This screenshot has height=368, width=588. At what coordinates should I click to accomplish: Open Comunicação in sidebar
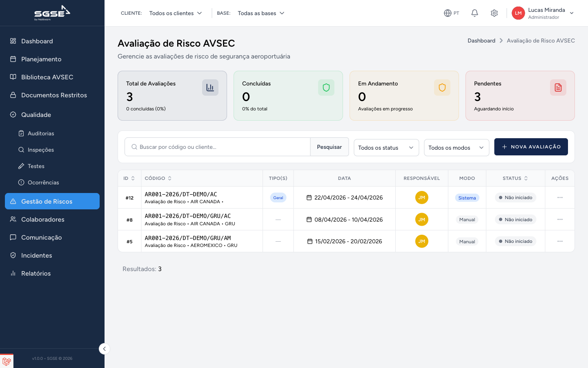[x=52, y=237]
